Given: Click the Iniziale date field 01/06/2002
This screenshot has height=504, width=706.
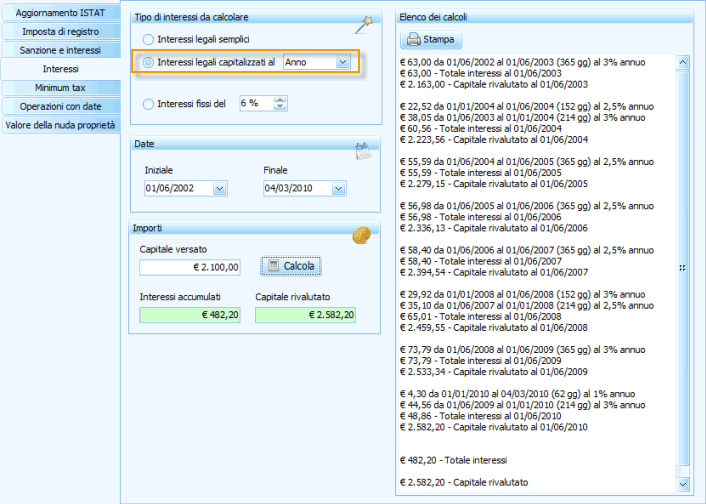Looking at the screenshot, I should [179, 189].
